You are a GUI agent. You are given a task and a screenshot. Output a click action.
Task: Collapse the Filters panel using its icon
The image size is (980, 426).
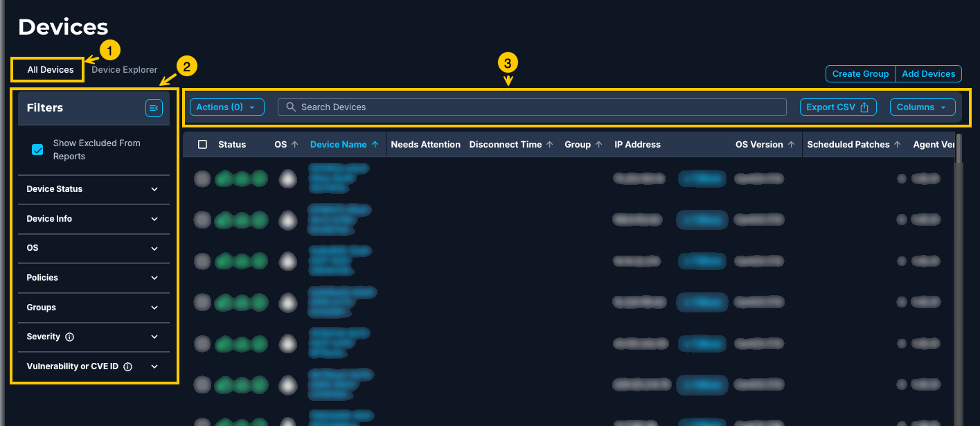click(x=153, y=107)
